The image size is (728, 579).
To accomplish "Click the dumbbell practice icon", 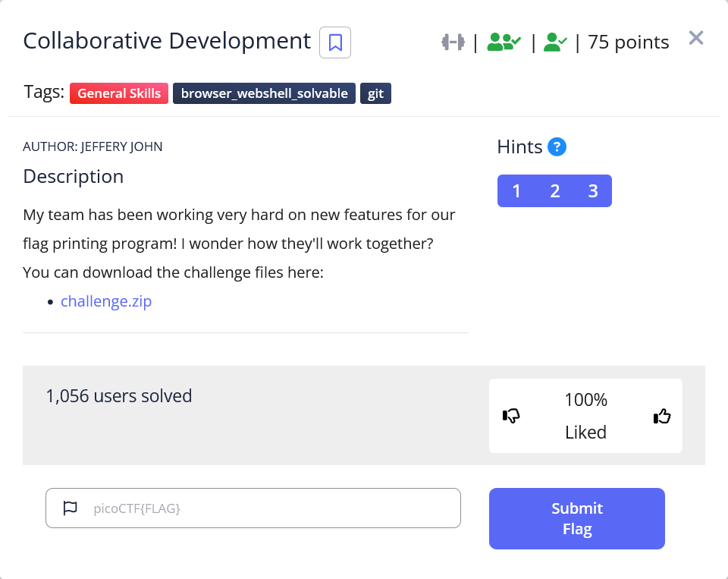I will (x=453, y=42).
